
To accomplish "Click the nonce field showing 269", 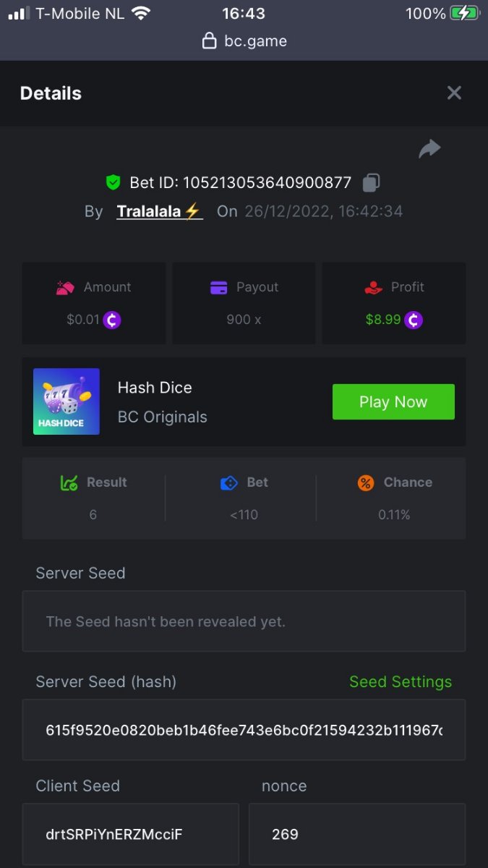I will [357, 834].
